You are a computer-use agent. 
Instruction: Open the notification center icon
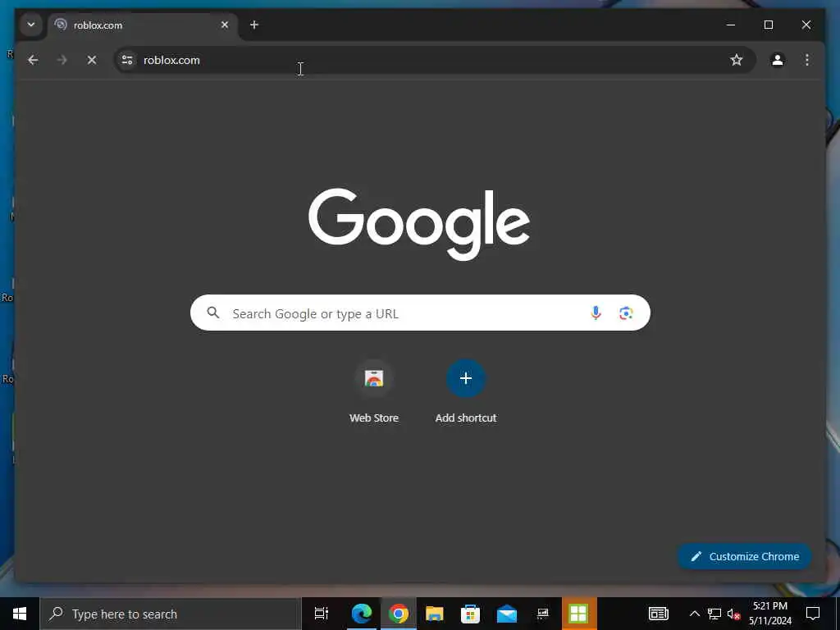pyautogui.click(x=813, y=614)
